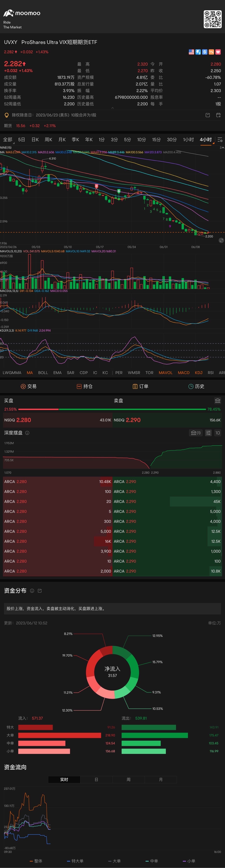The width and height of the screenshot is (225, 868).
Task: Collapse the quote details with the chevron
Action: pos(112,108)
